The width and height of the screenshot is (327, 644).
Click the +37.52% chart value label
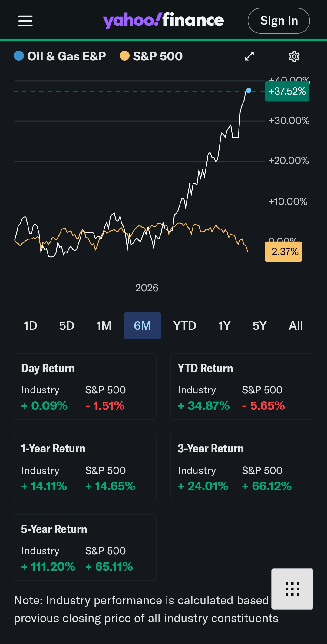point(287,91)
